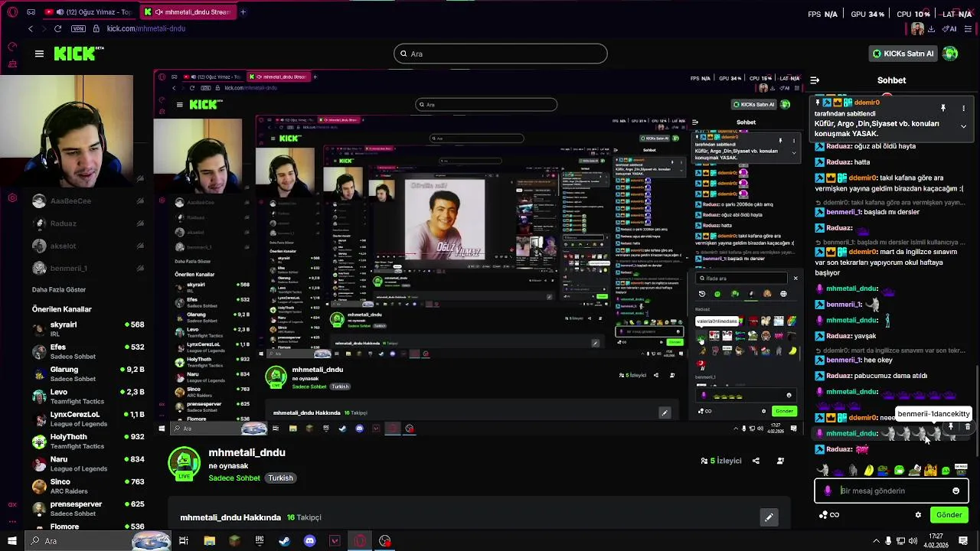Select the Turkish language tag

pyautogui.click(x=280, y=478)
